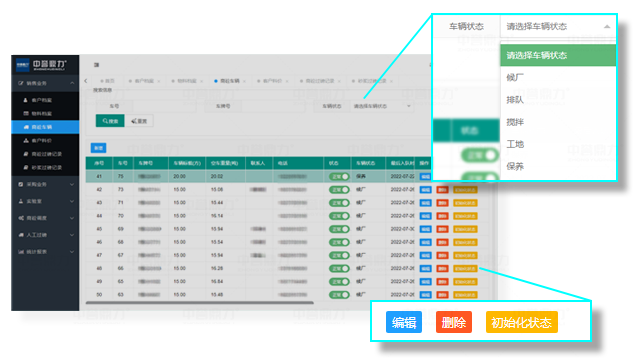The height and width of the screenshot is (364, 637).
Task: Click the reset button next to the search button
Action: (x=139, y=121)
